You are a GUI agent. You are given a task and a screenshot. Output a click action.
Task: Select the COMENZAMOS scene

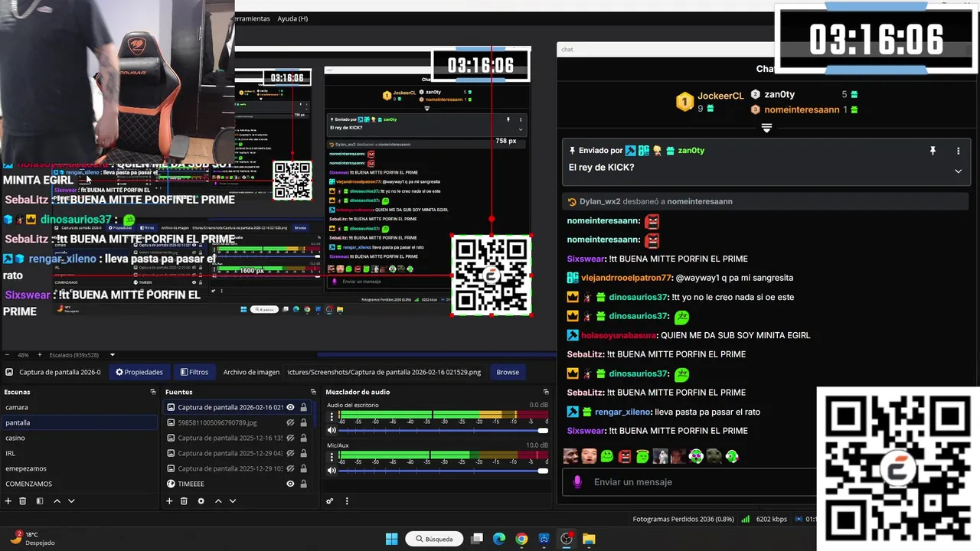pos(79,484)
